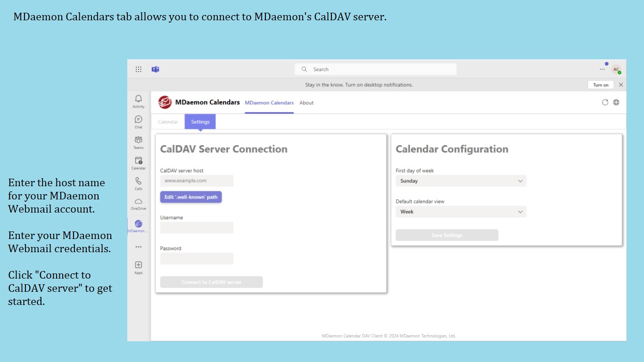Open First day of week dropdown
Image resolution: width=644 pixels, height=362 pixels.
pos(461,181)
